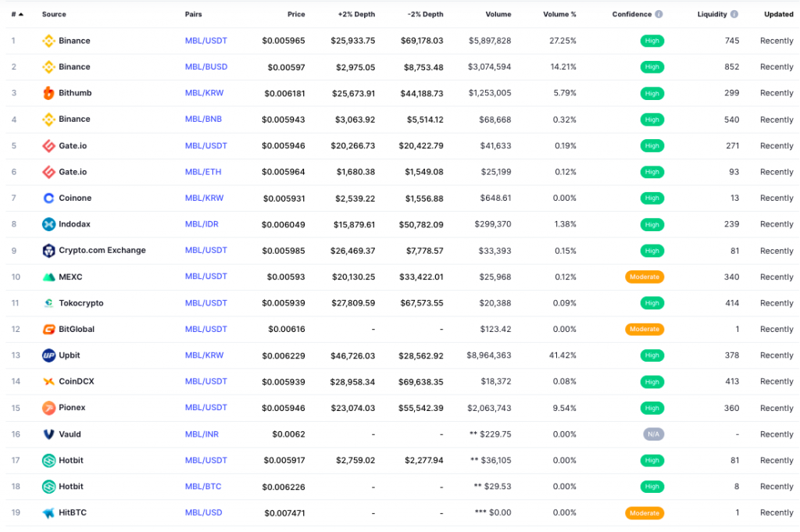This screenshot has width=800, height=532.
Task: Click the CoinDCX exchange name
Action: [x=77, y=381]
